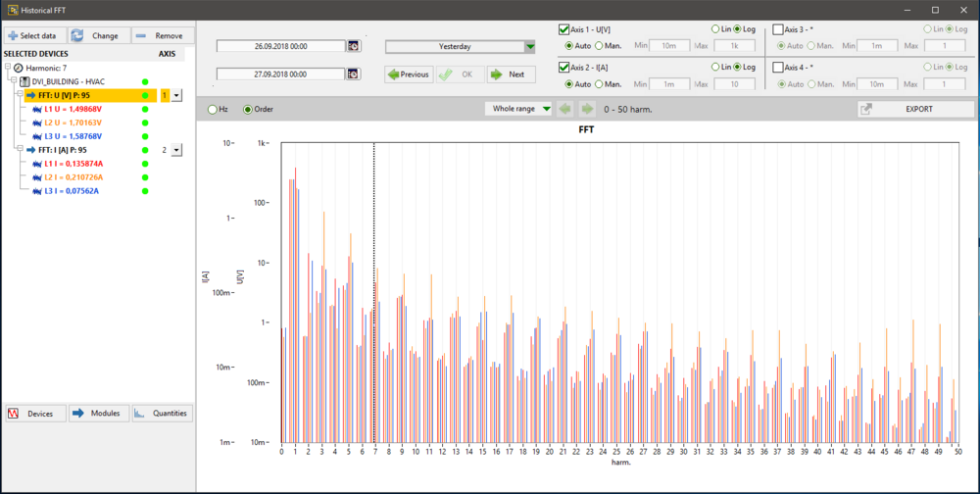
Task: Enable Axis 3 checkbox
Action: coord(778,29)
